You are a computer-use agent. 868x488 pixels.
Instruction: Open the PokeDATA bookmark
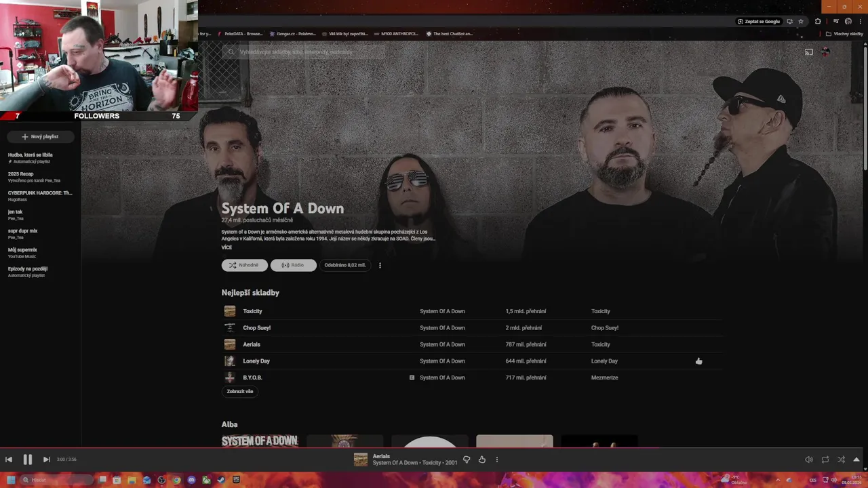(x=239, y=33)
